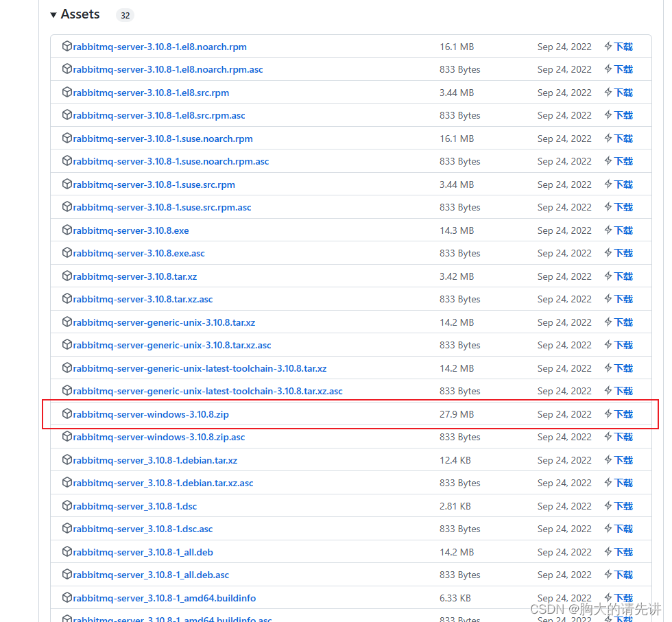Image resolution: width=672 pixels, height=622 pixels.
Task: Click the package icon beside rabbitmq-server-3.10.8-1.el8.src.rpm
Action: (x=67, y=92)
